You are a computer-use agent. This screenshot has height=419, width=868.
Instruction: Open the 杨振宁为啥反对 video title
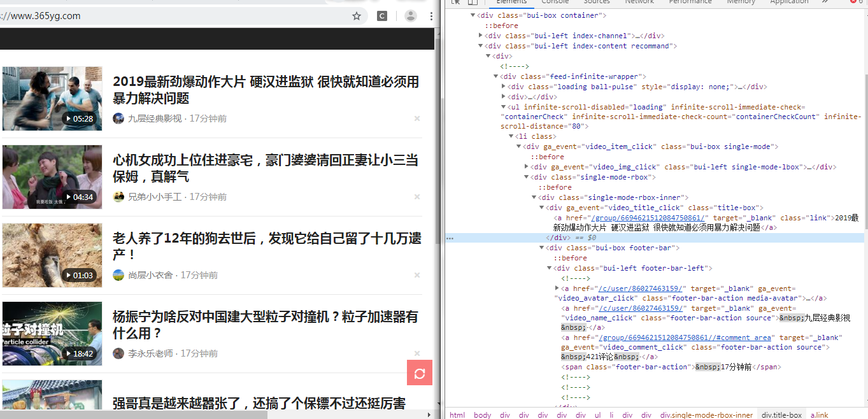[x=266, y=325]
